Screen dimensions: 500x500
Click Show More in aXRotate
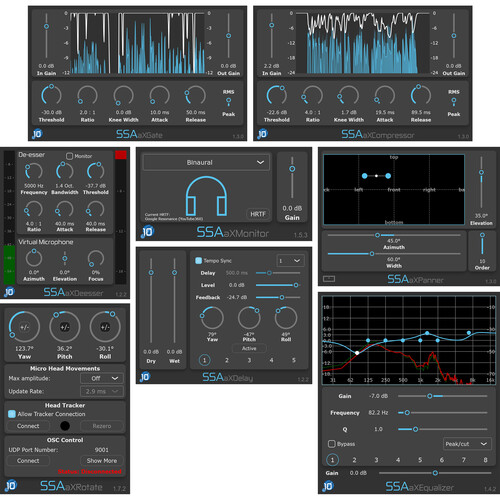click(102, 461)
